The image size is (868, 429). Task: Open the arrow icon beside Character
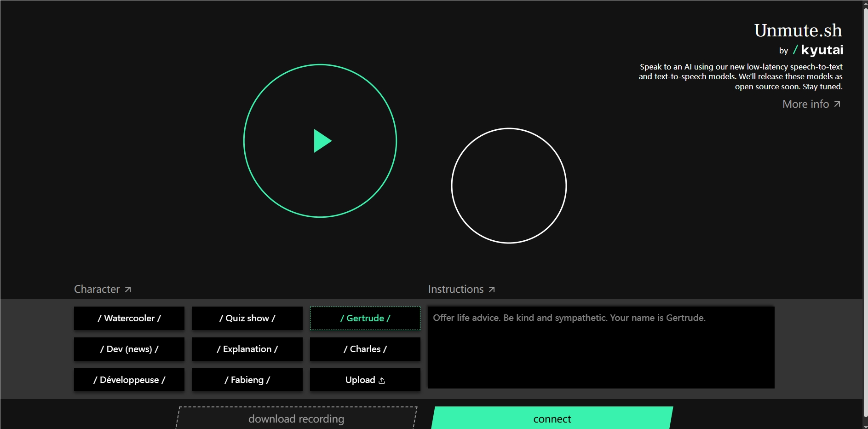pyautogui.click(x=128, y=290)
